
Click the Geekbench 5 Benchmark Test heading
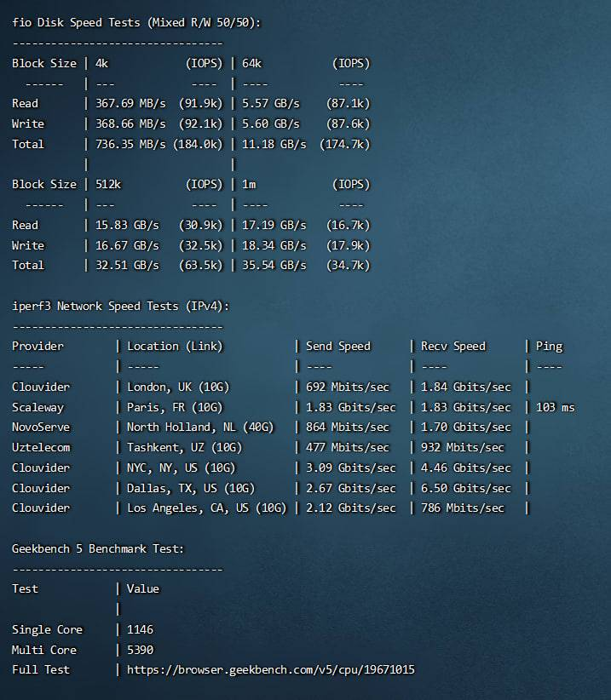click(98, 548)
